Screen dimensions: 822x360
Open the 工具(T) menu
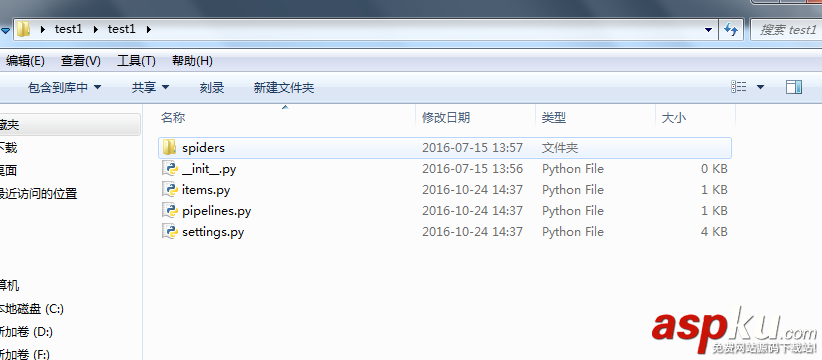click(136, 61)
